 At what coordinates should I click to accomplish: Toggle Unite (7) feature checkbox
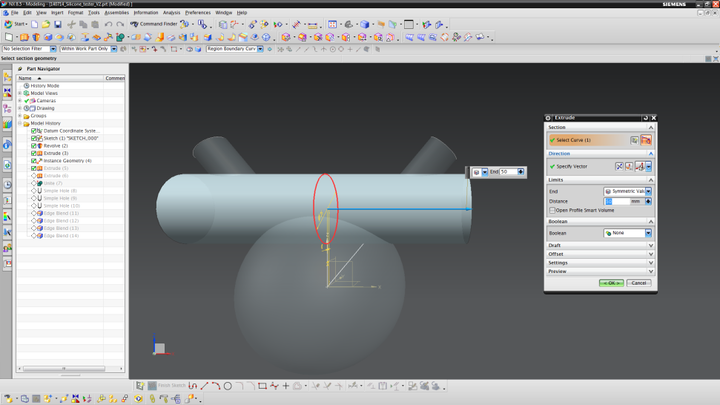click(x=34, y=183)
